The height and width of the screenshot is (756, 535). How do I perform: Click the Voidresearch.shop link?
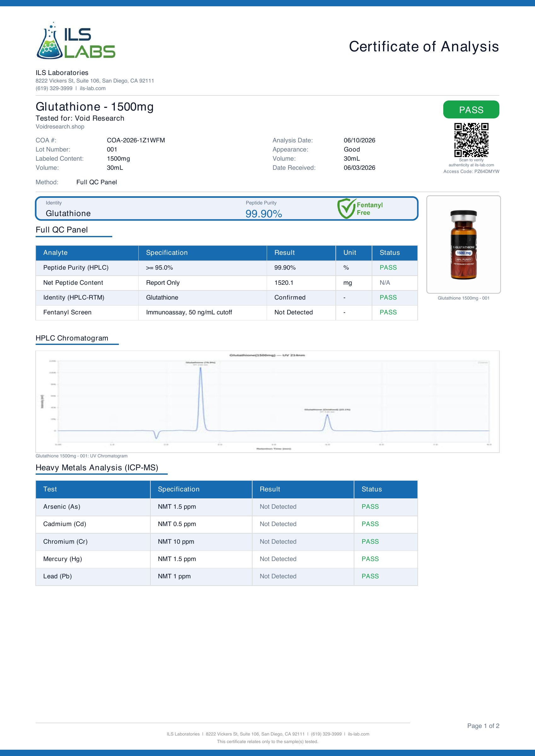click(60, 126)
